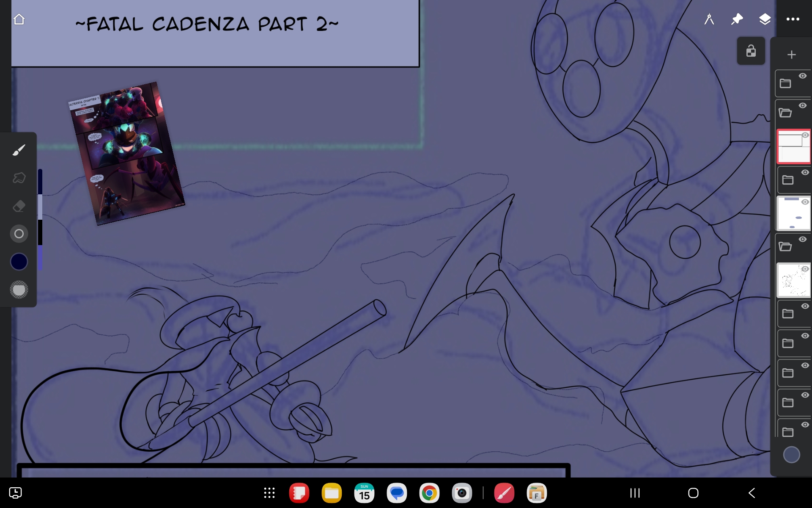
Task: Tap the pin icon in top toolbar
Action: click(x=737, y=19)
